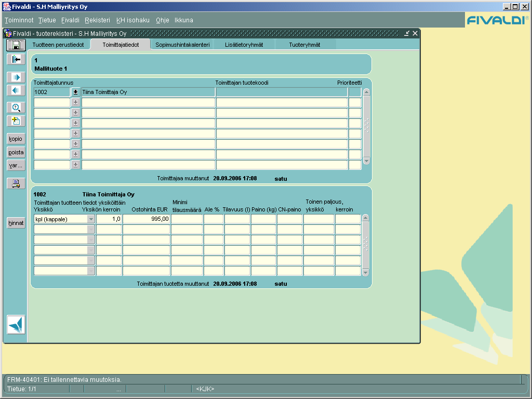Open the Ikkuna menu
This screenshot has width=532, height=399.
point(184,20)
